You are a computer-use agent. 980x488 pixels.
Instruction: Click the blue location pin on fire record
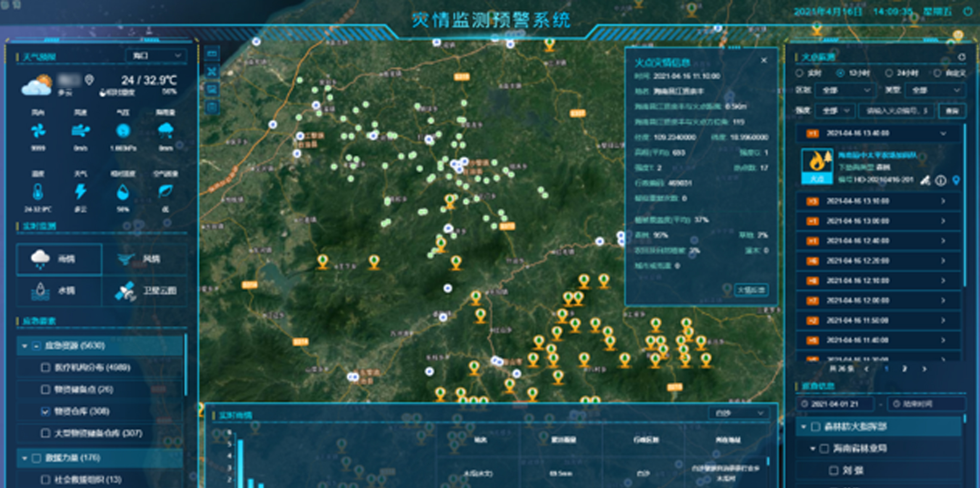point(956,180)
